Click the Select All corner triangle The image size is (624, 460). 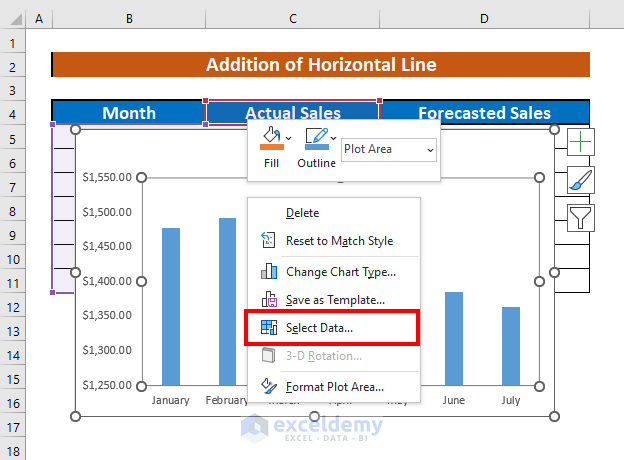coord(16,19)
